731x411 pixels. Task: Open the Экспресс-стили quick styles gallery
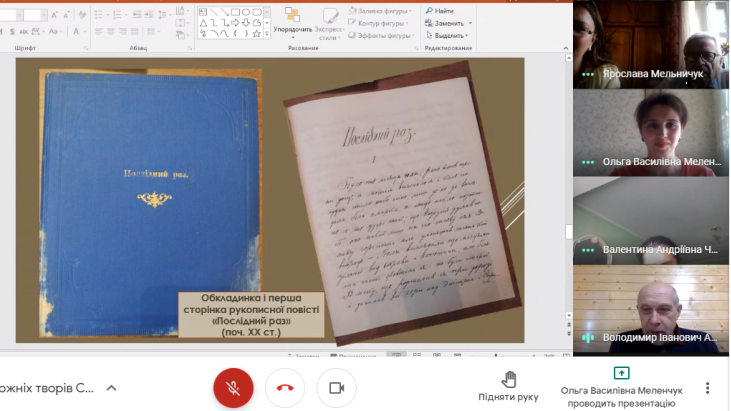click(331, 23)
